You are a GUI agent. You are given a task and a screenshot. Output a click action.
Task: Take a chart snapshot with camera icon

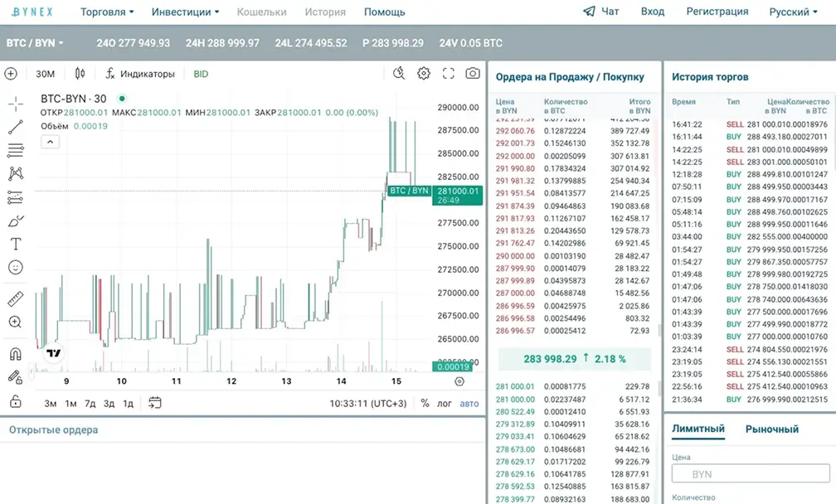(473, 74)
